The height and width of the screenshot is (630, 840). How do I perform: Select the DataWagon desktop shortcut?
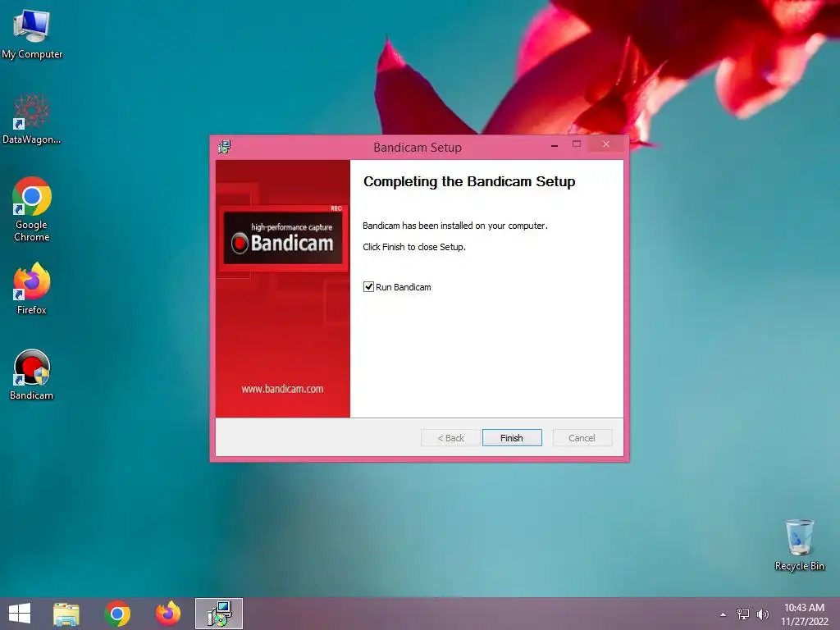tap(32, 119)
